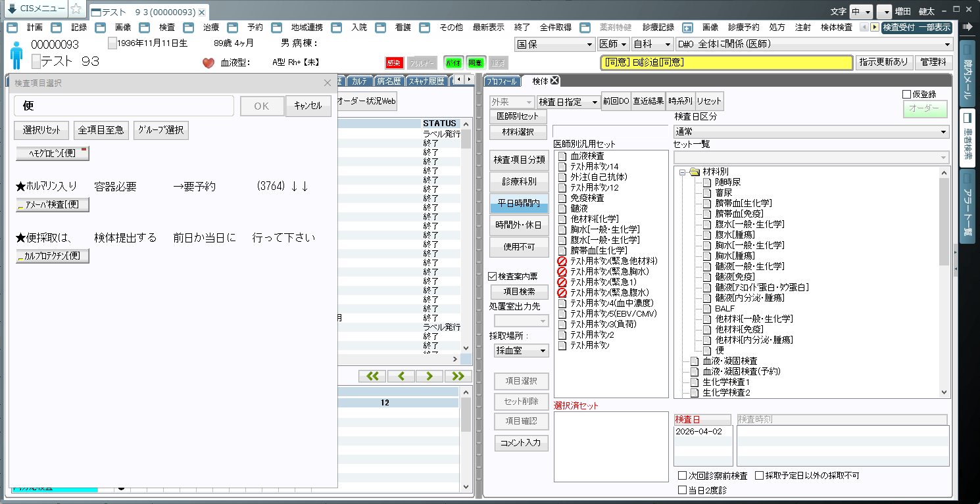
Task: Click the folder icon next to 材料別
Action: pyautogui.click(x=695, y=172)
